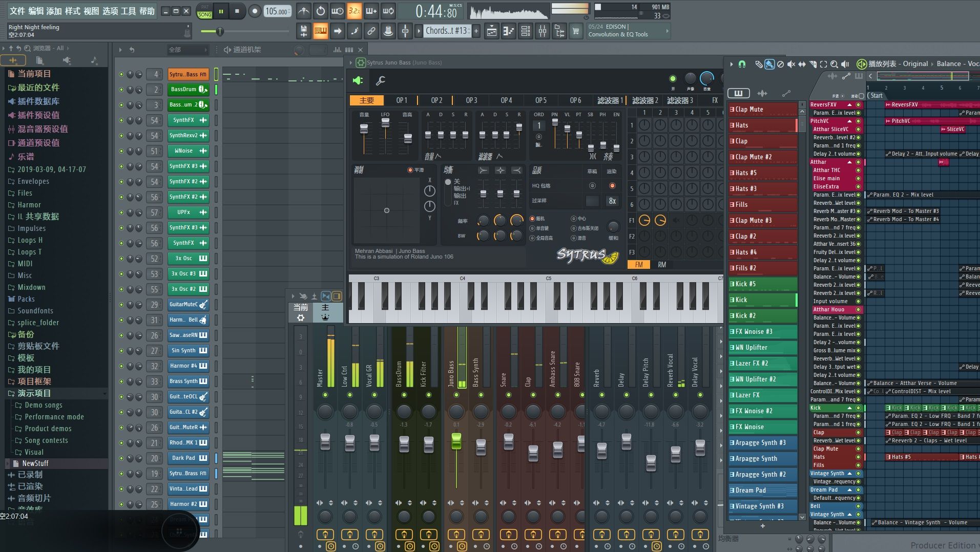Click the tempo field showing 105.000
Image resolution: width=980 pixels, height=552 pixels.
coord(277,11)
